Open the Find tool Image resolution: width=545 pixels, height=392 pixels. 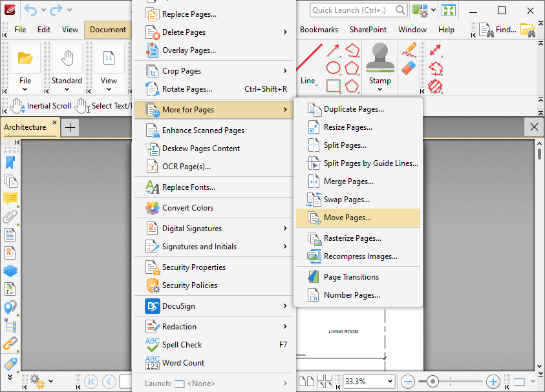[498, 30]
